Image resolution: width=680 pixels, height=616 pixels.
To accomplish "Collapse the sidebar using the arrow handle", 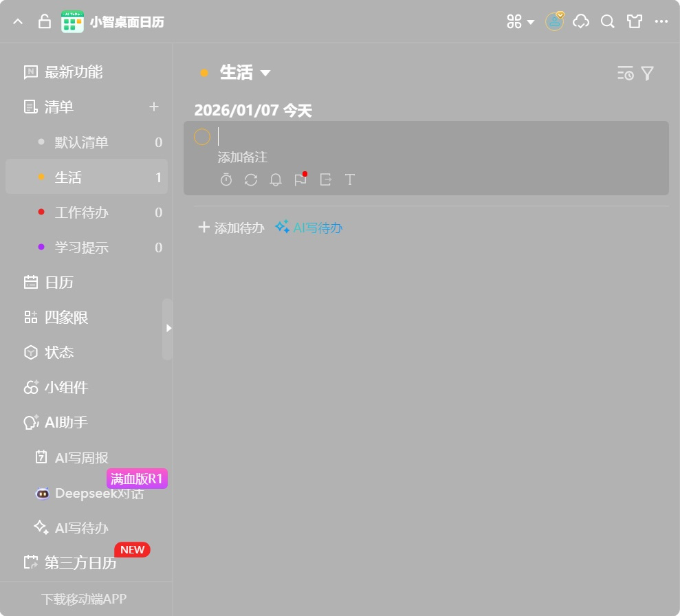I will [168, 329].
